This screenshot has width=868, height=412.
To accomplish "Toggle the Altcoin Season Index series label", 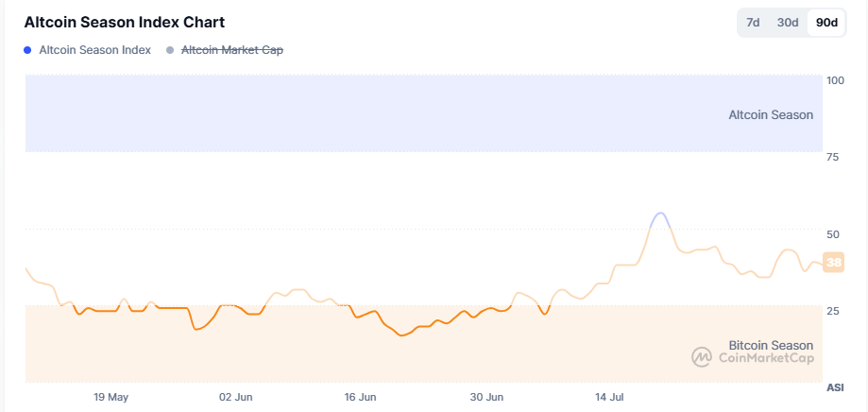I will click(94, 50).
